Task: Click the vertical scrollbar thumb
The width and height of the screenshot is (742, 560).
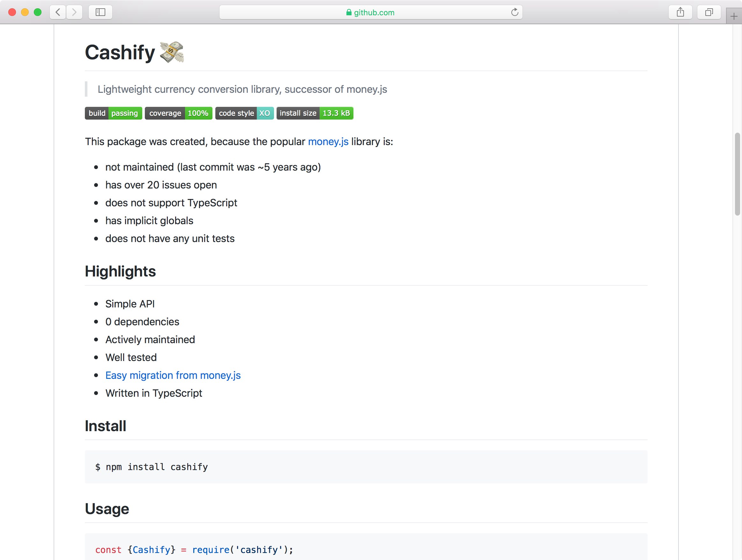Action: tap(737, 174)
